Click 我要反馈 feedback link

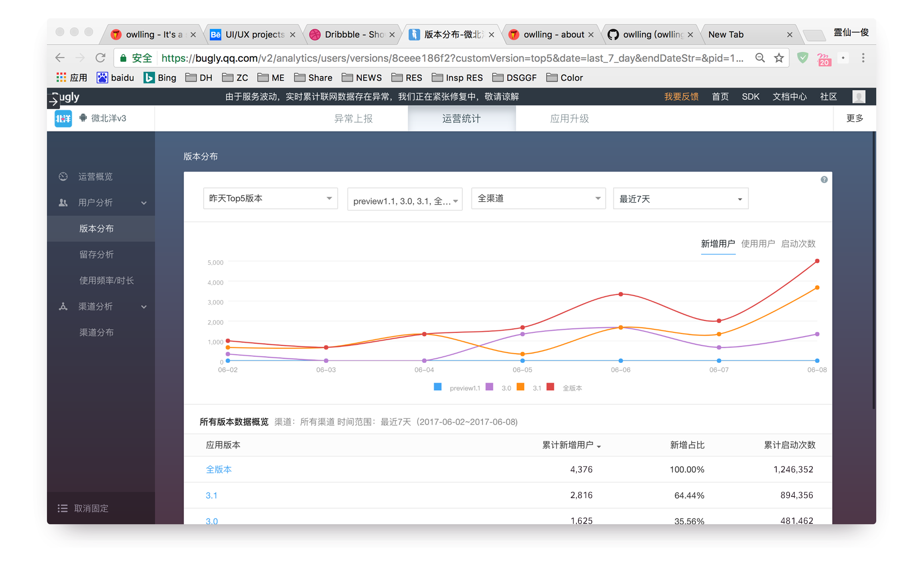click(681, 97)
